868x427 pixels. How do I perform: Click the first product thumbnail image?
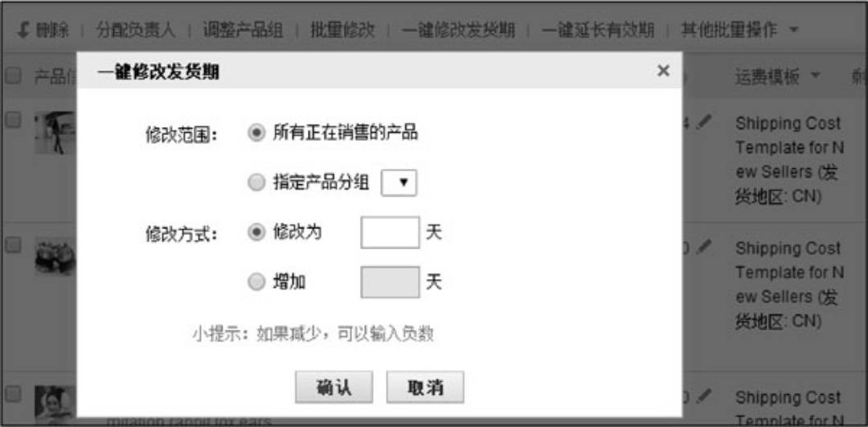[55, 133]
